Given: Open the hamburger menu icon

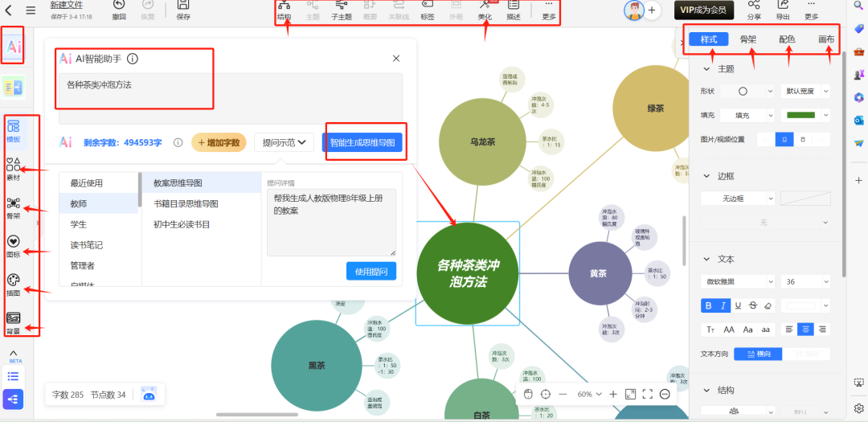Looking at the screenshot, I should tap(31, 10).
